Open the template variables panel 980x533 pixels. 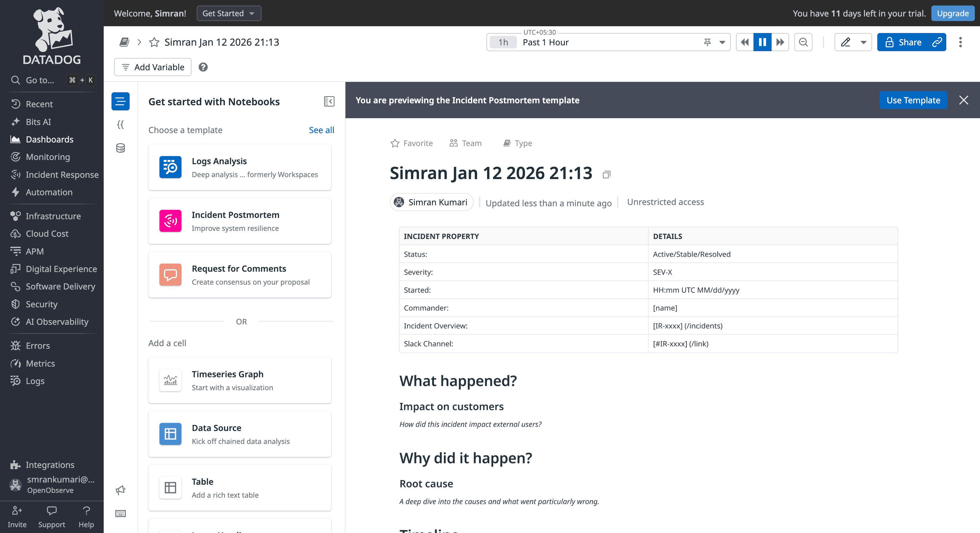click(x=120, y=125)
